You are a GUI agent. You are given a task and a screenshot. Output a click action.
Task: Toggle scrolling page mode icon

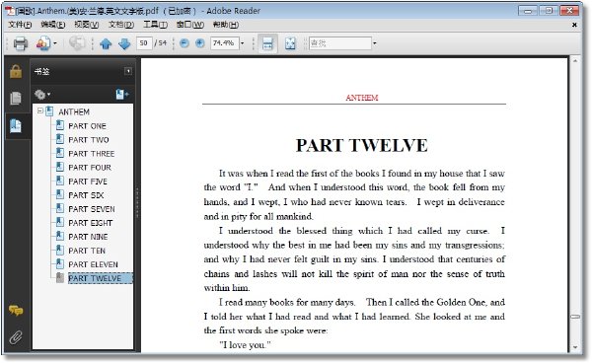[267, 43]
